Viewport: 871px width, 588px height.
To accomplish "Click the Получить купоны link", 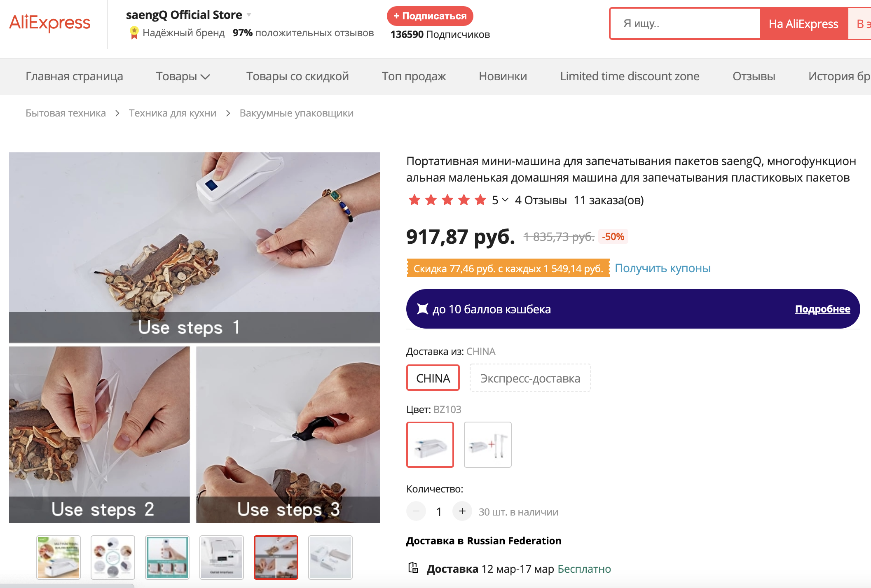I will [663, 268].
